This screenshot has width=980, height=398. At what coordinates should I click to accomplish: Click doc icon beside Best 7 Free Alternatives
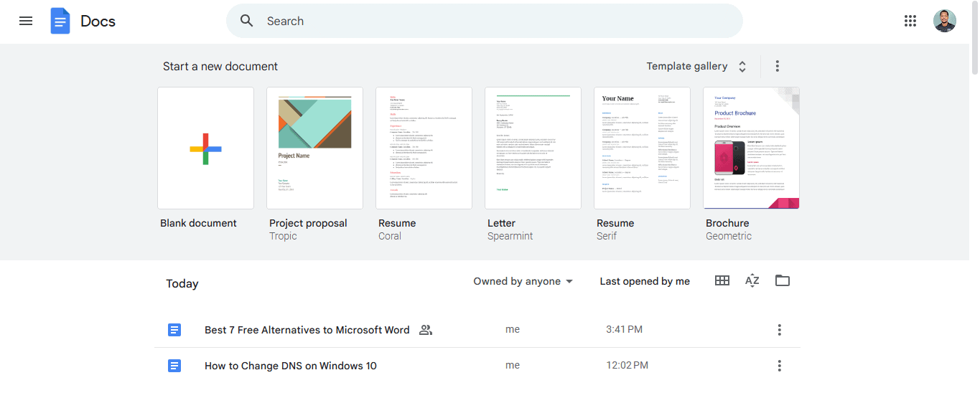[x=174, y=330]
